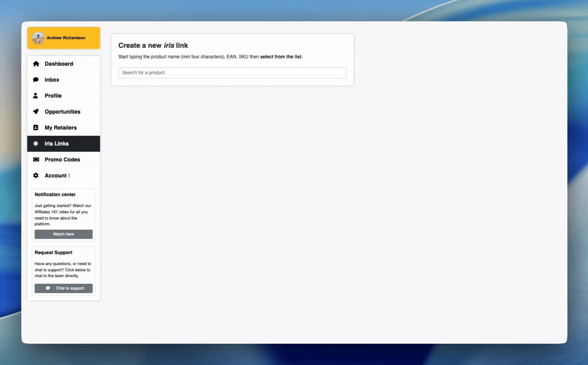
Task: Click the product search field
Action: coord(232,73)
